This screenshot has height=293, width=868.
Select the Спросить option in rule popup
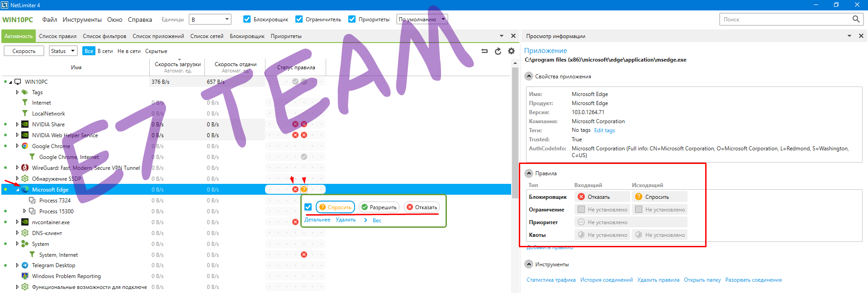click(335, 207)
